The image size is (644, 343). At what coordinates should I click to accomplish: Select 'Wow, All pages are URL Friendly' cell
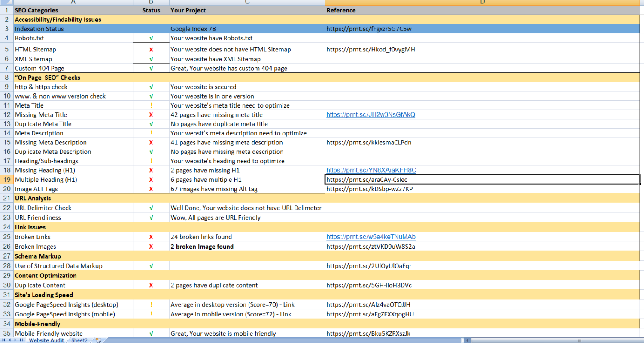pos(247,217)
